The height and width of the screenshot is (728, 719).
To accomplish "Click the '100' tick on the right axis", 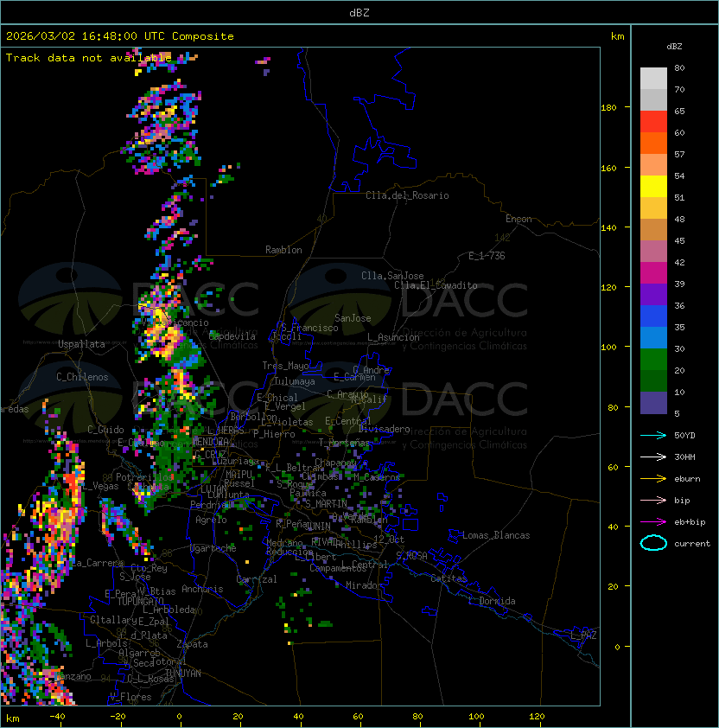I will pyautogui.click(x=608, y=348).
